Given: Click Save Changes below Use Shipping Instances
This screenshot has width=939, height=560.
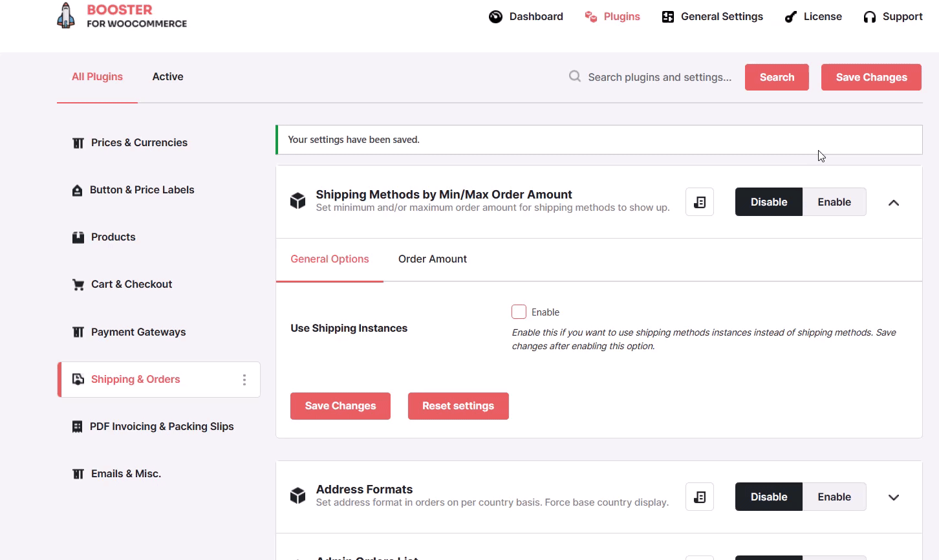Looking at the screenshot, I should point(340,406).
